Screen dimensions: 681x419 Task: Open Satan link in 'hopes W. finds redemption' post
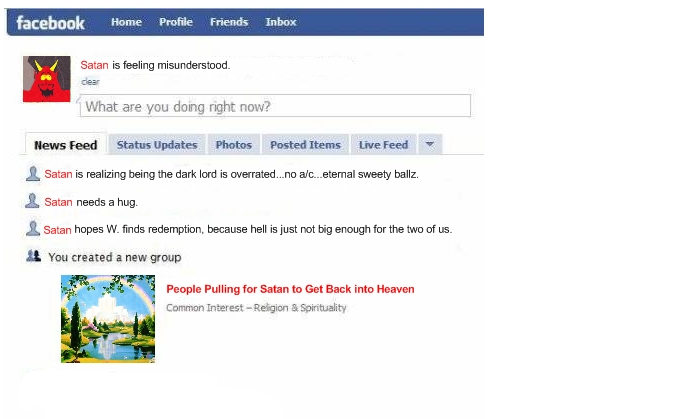tap(57, 230)
